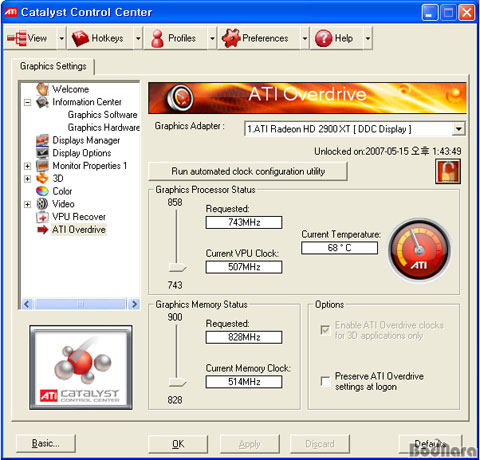Screen dimensions: 480x460
Task: Click the Hotkeys toolbar icon
Action: 80,38
